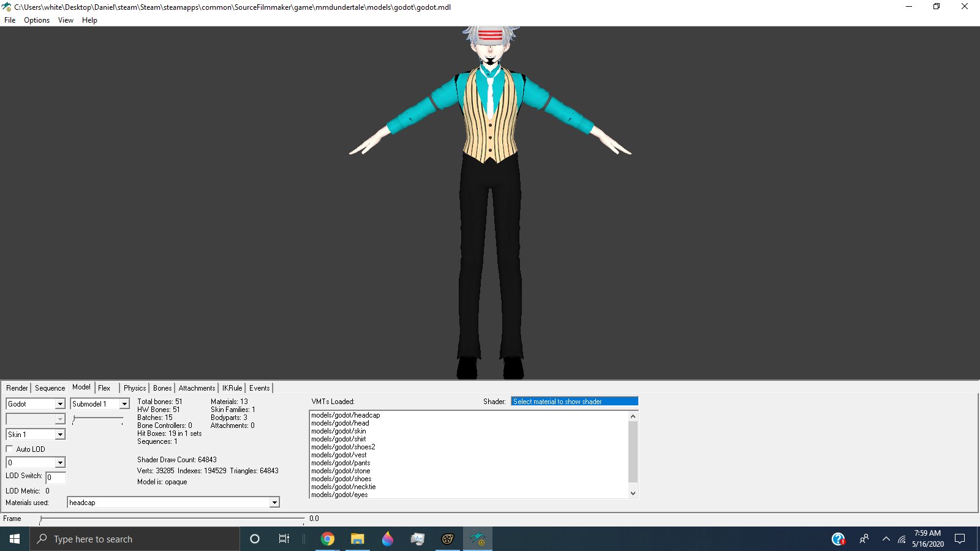Switch to the Sequence tab
Image resolution: width=980 pixels, height=551 pixels.
point(50,388)
